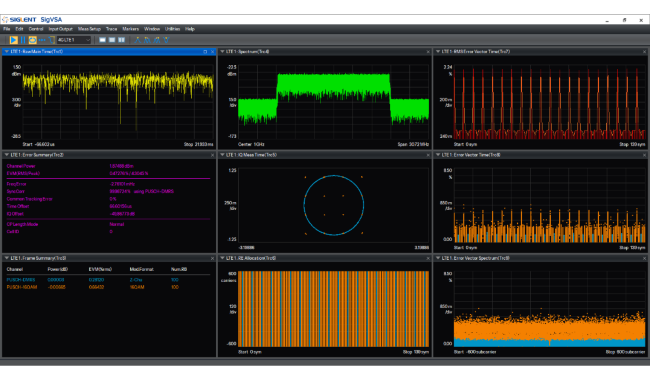Open the Meas Setup menu
Screen dimensions: 650x380
coord(90,29)
